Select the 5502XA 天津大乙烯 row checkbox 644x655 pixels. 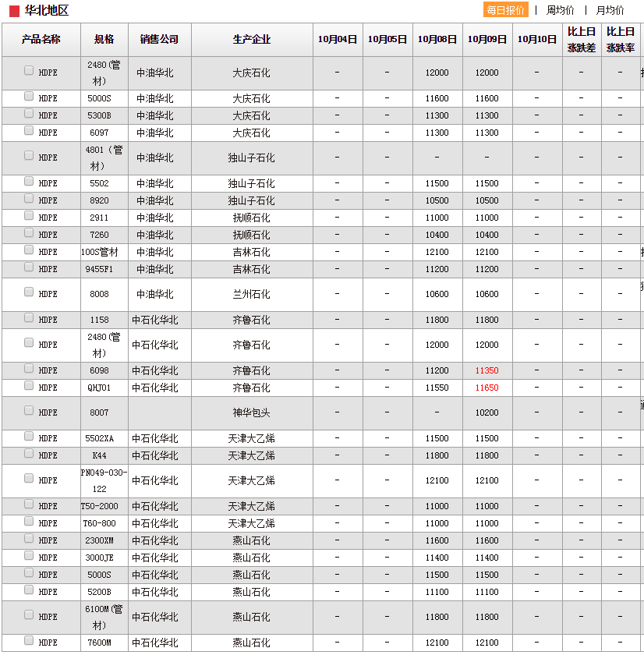(x=29, y=436)
